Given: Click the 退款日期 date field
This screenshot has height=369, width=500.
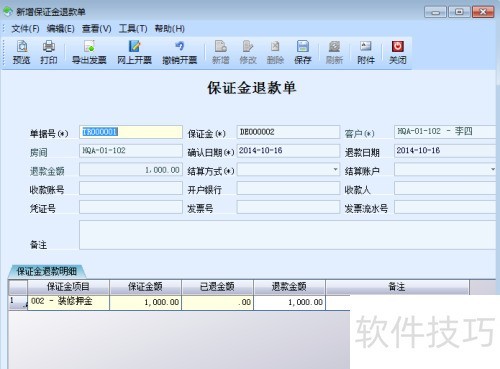Looking at the screenshot, I should point(445,151).
